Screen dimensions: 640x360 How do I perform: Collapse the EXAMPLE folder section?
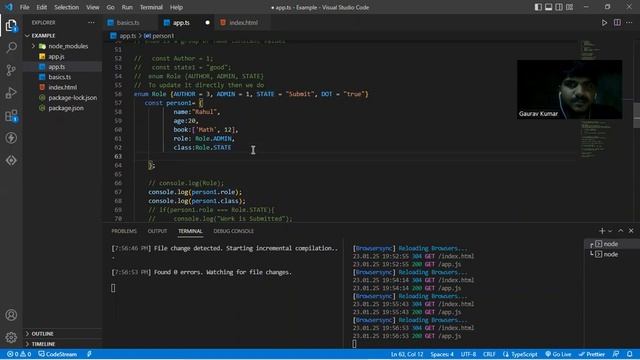coord(62,36)
